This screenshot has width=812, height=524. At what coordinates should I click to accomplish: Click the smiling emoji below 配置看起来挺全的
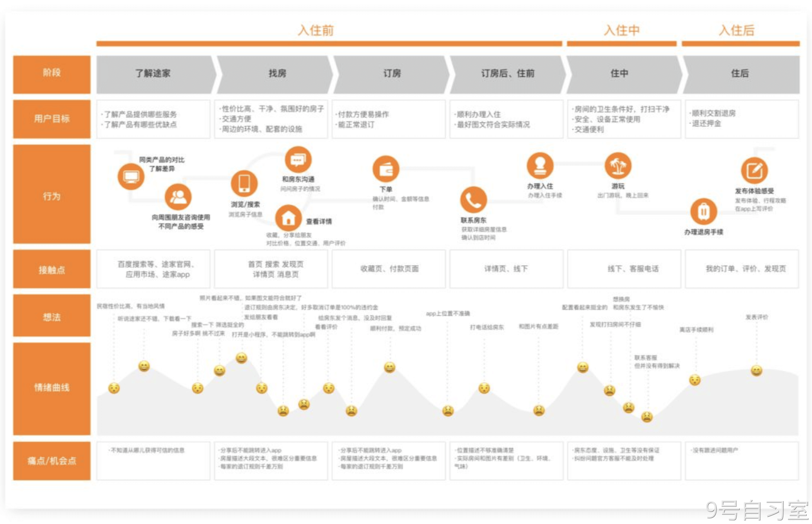583,367
